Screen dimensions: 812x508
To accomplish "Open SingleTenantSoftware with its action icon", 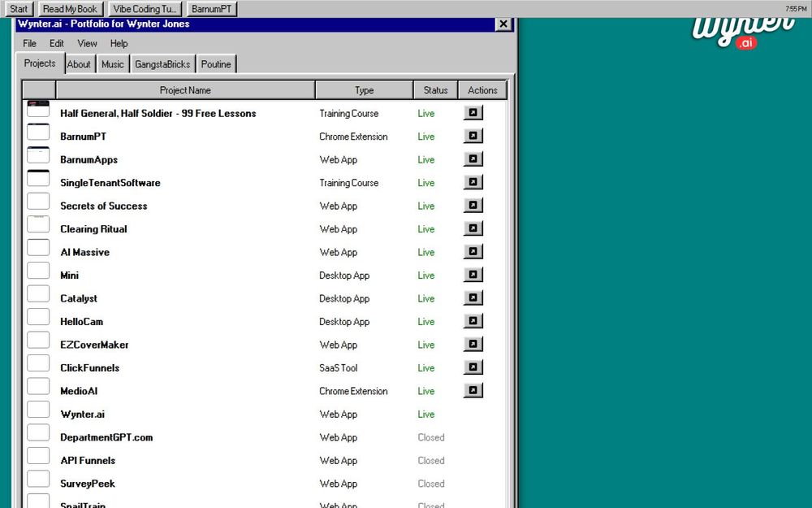I will click(x=473, y=182).
